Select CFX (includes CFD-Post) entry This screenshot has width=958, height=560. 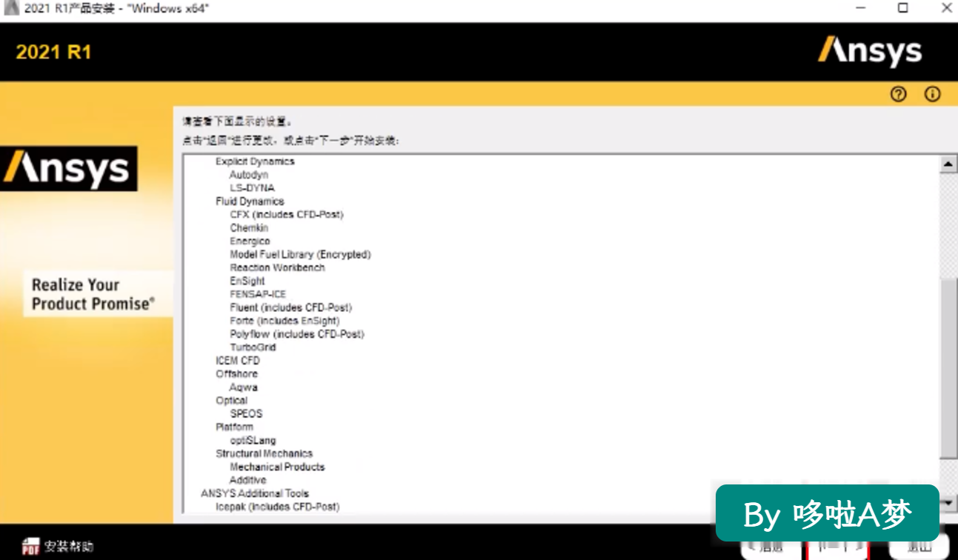coord(287,215)
